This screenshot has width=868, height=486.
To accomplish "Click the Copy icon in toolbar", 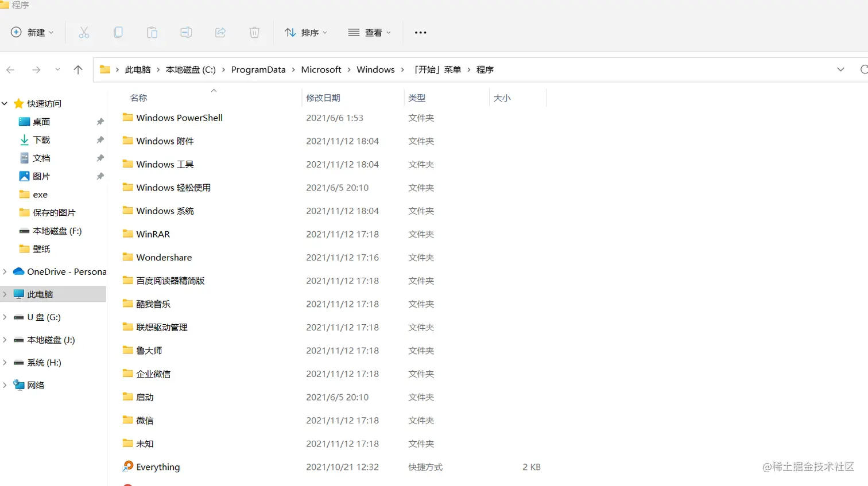I will pos(118,33).
